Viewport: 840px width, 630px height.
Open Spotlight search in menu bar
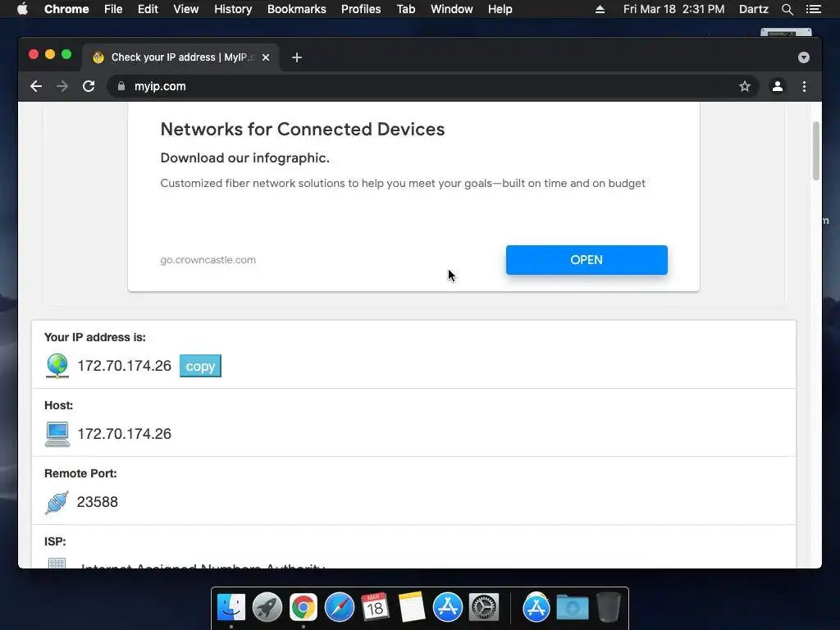(x=787, y=9)
